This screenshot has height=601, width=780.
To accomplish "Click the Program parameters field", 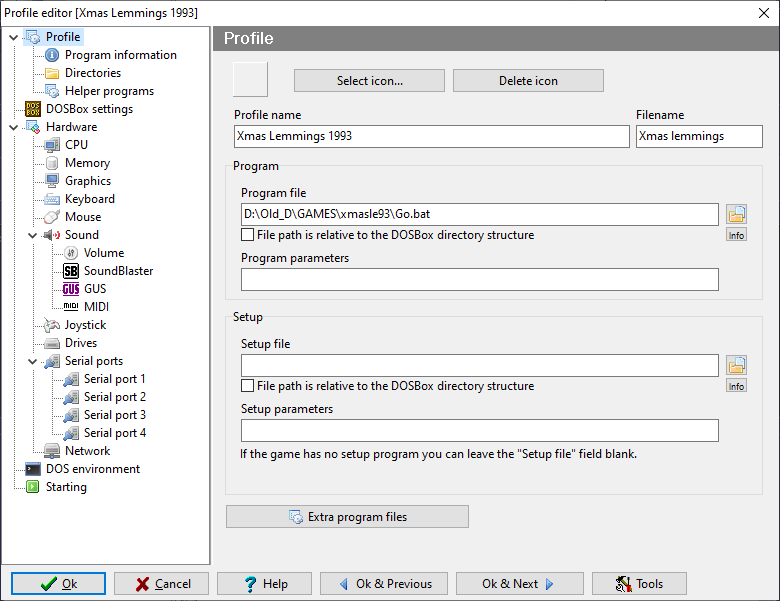I will pyautogui.click(x=480, y=280).
